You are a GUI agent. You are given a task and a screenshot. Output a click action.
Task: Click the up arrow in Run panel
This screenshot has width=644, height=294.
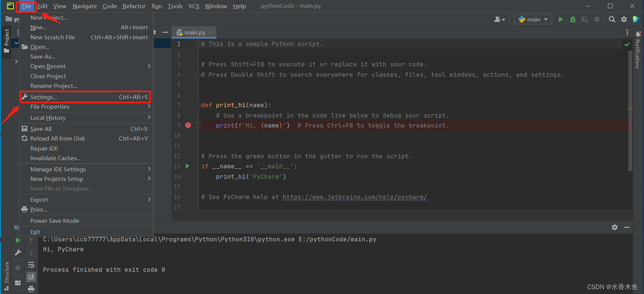tap(31, 240)
